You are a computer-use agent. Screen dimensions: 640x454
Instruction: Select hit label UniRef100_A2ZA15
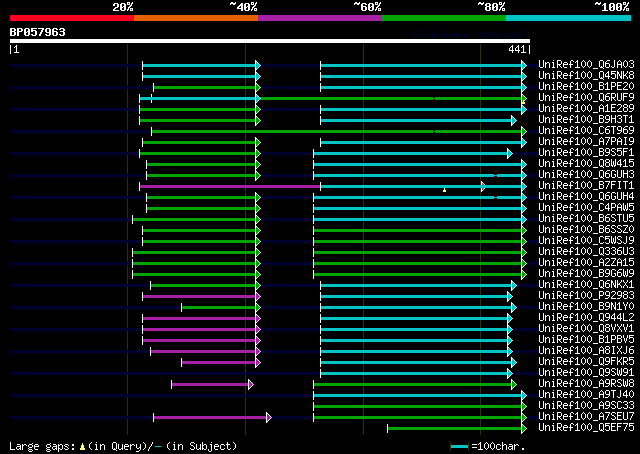(586, 263)
